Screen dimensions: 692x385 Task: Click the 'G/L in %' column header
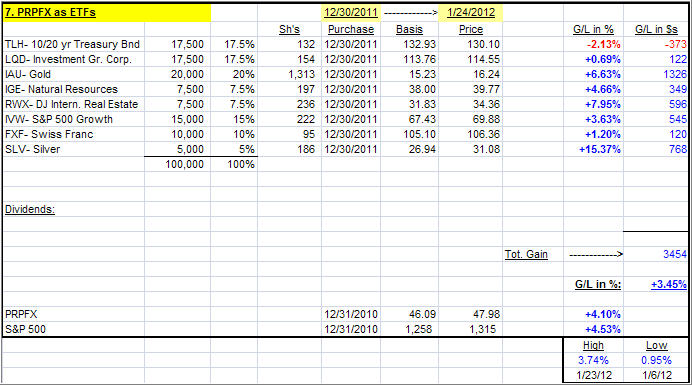pos(593,30)
